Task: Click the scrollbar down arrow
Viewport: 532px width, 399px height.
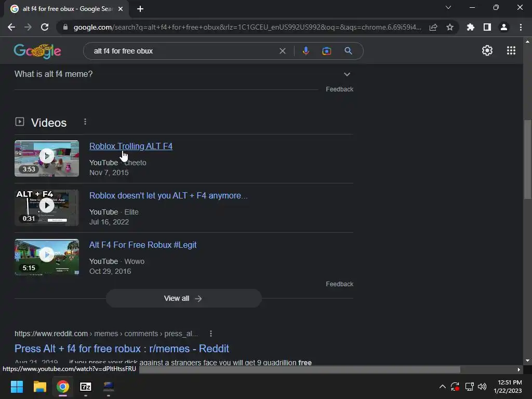Action: [x=527, y=361]
